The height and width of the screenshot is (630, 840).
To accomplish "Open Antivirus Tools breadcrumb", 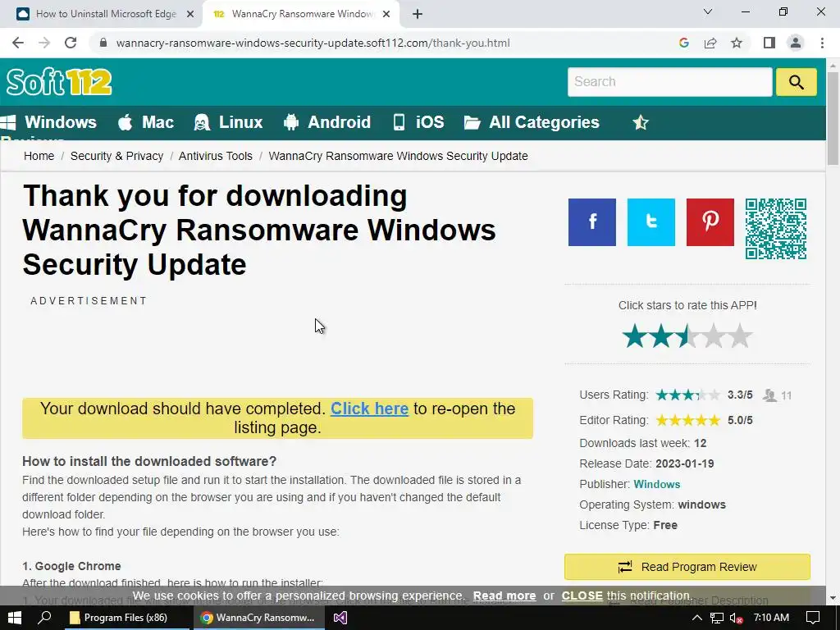I will point(216,156).
